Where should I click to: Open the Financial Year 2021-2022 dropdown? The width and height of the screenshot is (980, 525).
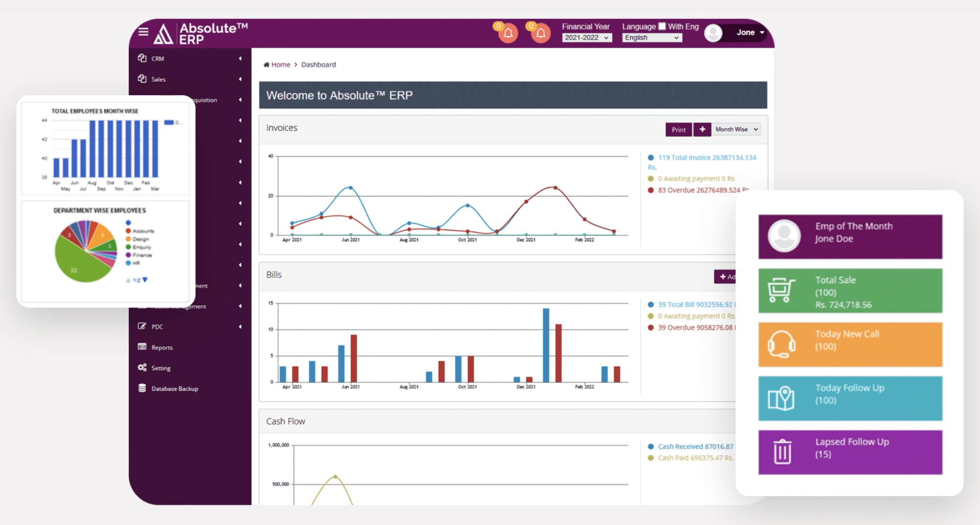(586, 38)
